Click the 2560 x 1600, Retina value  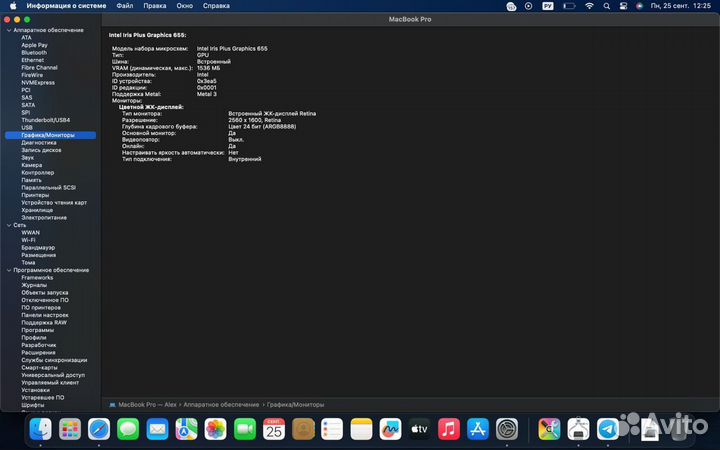point(254,120)
